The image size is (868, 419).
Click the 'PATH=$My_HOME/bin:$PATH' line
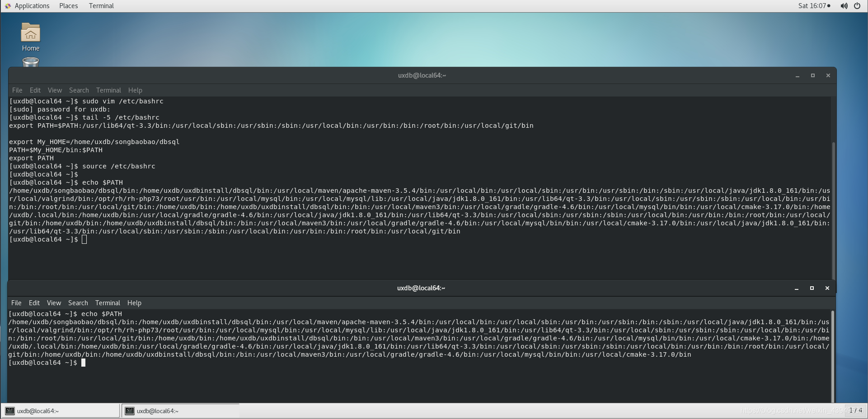pyautogui.click(x=56, y=150)
